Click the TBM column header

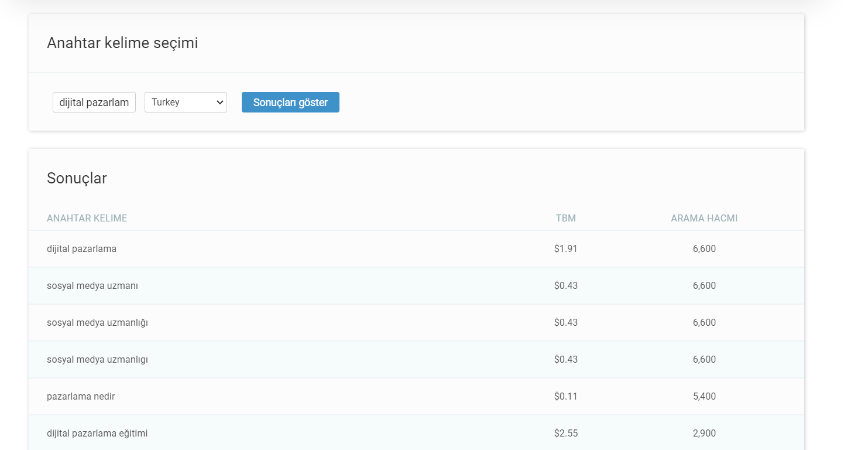565,219
